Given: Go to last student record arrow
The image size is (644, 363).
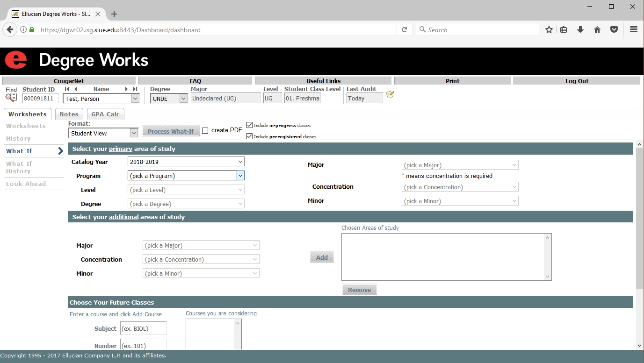Looking at the screenshot, I should coord(135,89).
